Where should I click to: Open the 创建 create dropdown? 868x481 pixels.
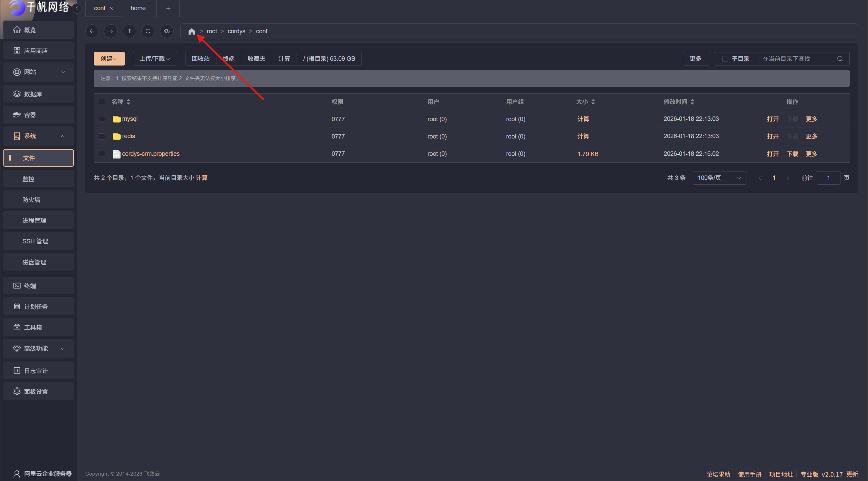pyautogui.click(x=109, y=59)
